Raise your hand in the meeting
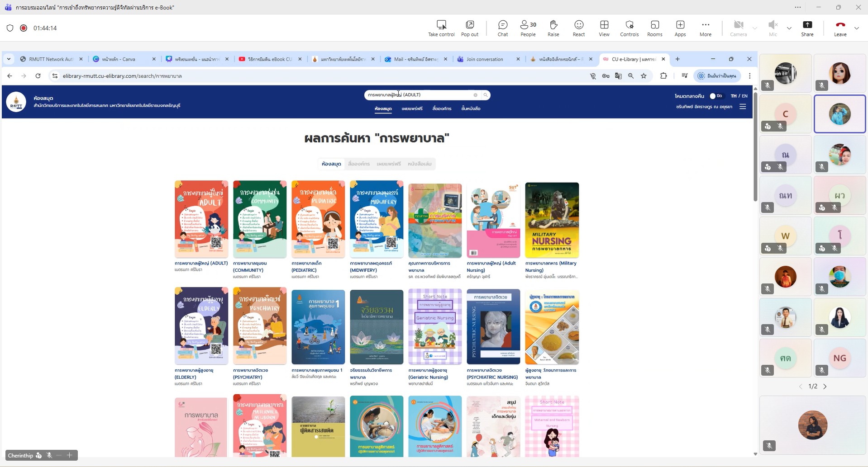The width and height of the screenshot is (868, 467). (553, 28)
